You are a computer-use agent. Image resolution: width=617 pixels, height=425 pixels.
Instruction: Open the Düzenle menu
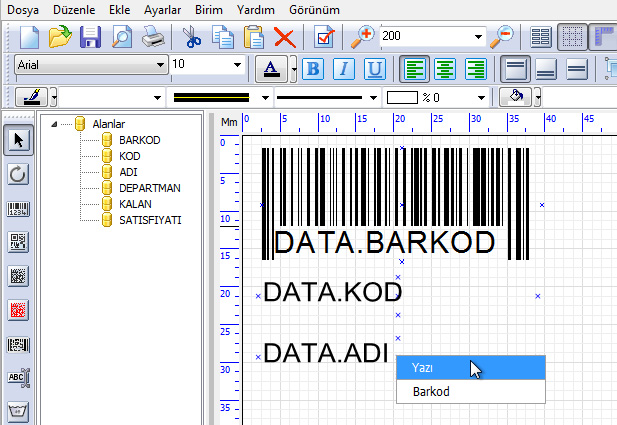click(x=74, y=10)
